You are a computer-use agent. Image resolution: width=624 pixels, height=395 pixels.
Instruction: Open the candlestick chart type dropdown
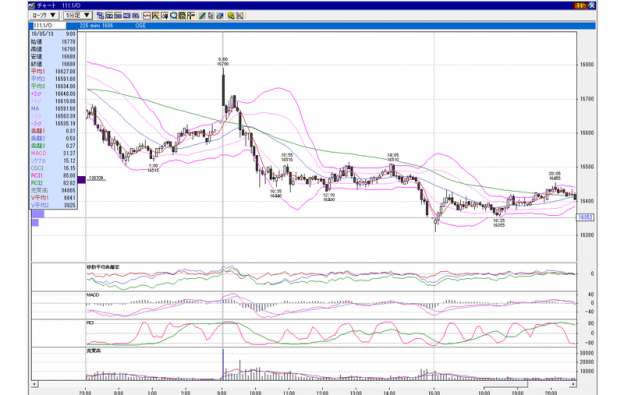[44, 16]
